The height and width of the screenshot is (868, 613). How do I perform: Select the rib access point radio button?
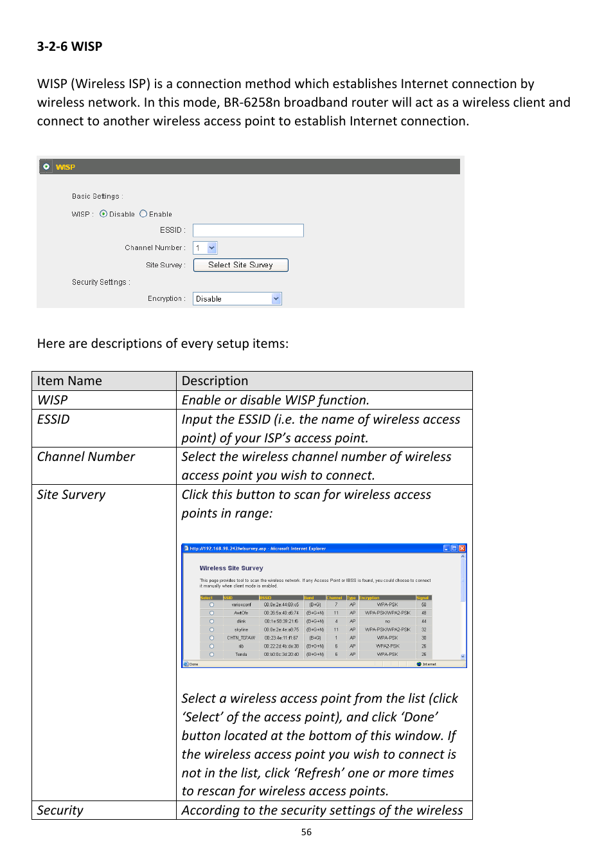tap(211, 646)
